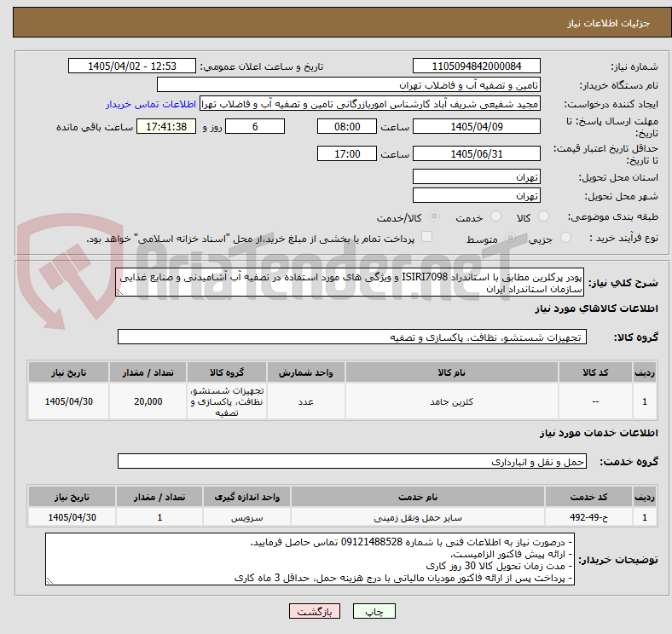The height and width of the screenshot is (634, 672).
Task: Click the unit cell عدد
Action: pos(306,401)
